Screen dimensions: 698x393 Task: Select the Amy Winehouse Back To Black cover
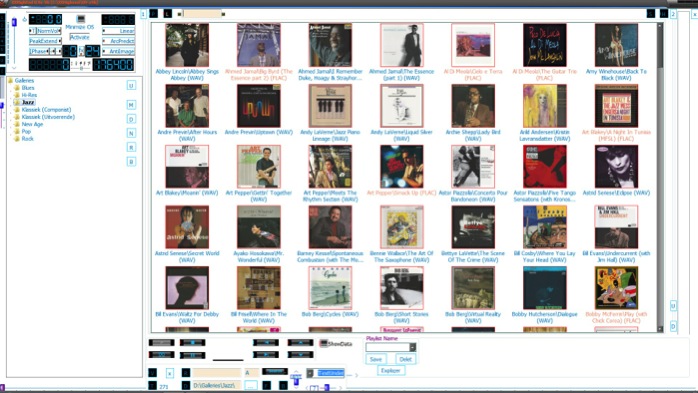pos(616,45)
